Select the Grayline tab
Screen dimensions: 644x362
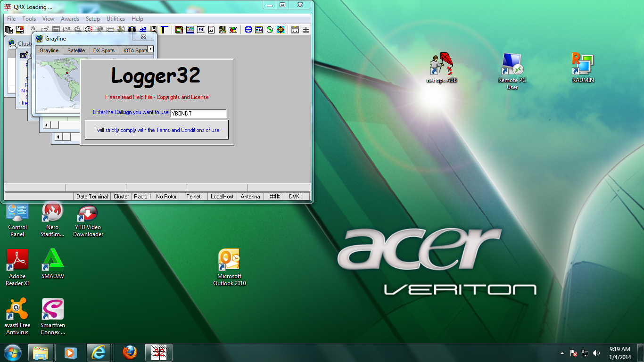[x=49, y=50]
